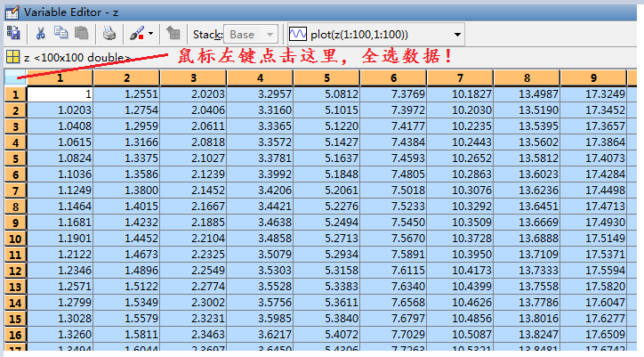Paste data using clipboard icon

tap(81, 32)
